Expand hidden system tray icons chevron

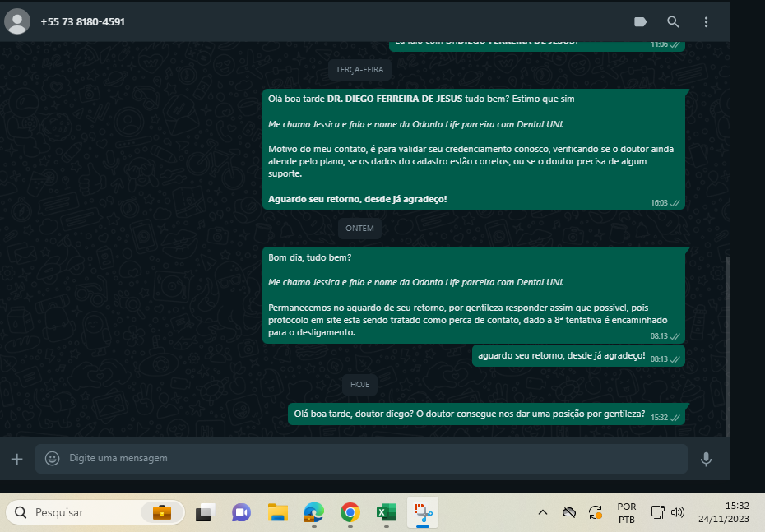[543, 512]
